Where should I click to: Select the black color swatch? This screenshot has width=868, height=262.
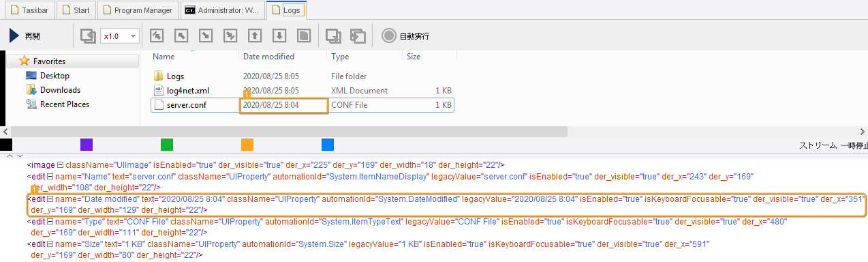click(6, 145)
